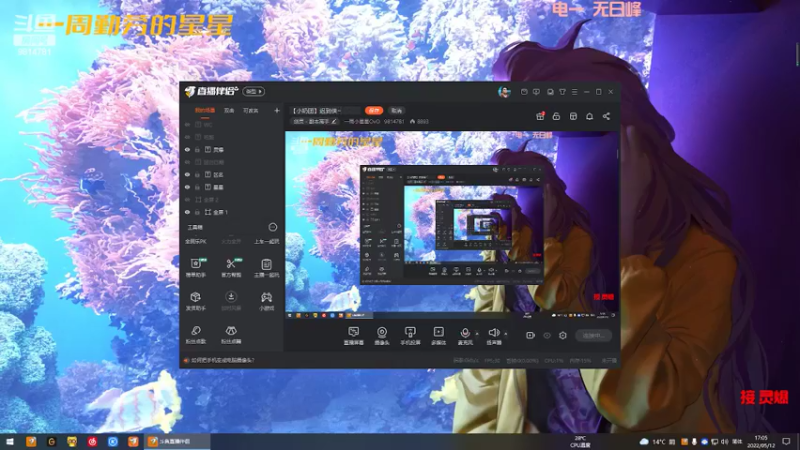Screen dimensions: 800x450
Task: Click the shirt skin icon in the title bar
Action: click(x=562, y=92)
